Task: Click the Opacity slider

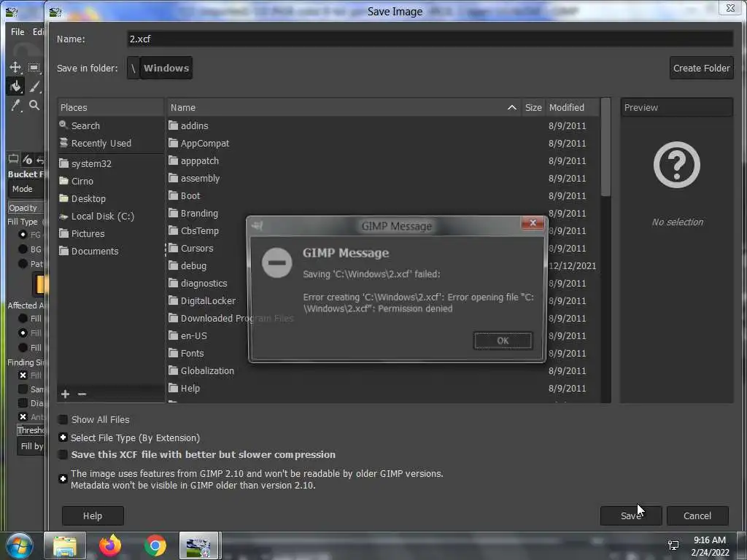Action: [x=26, y=208]
